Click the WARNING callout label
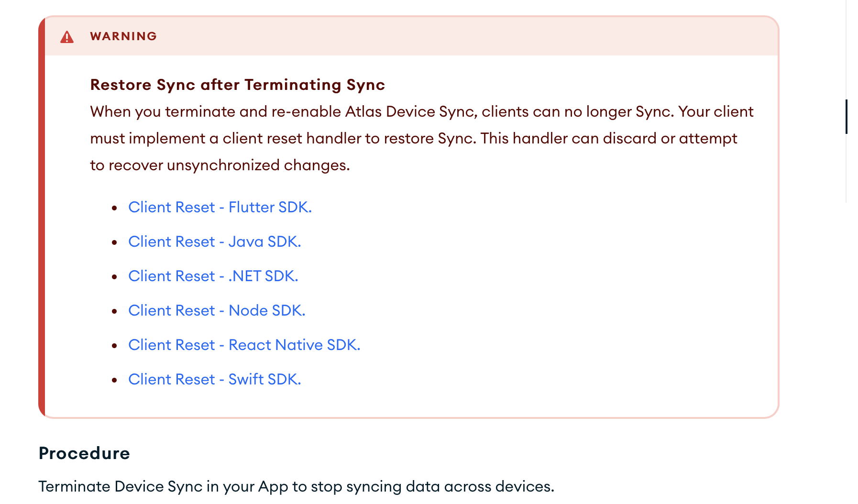 (123, 36)
